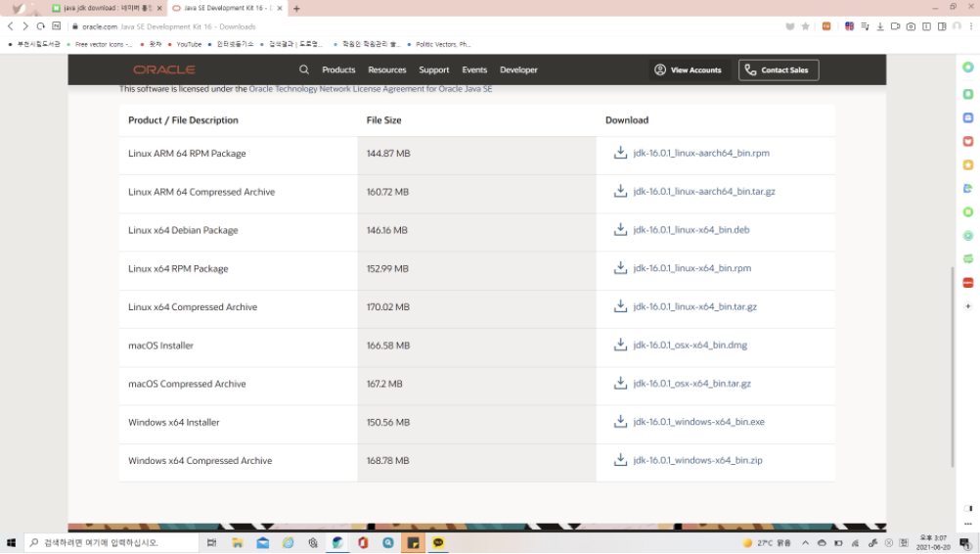Click 'macOS Installer' description text

tap(160, 346)
